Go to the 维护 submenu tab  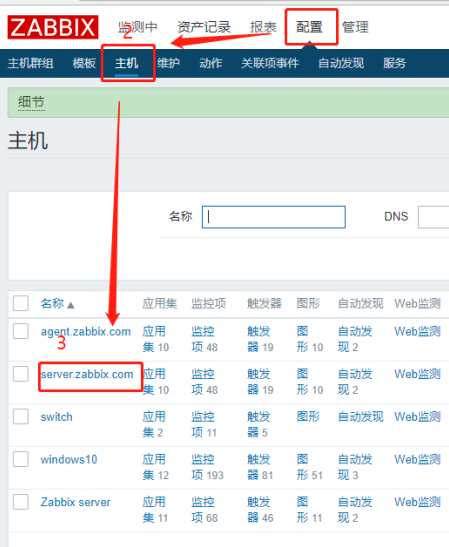pyautogui.click(x=168, y=63)
